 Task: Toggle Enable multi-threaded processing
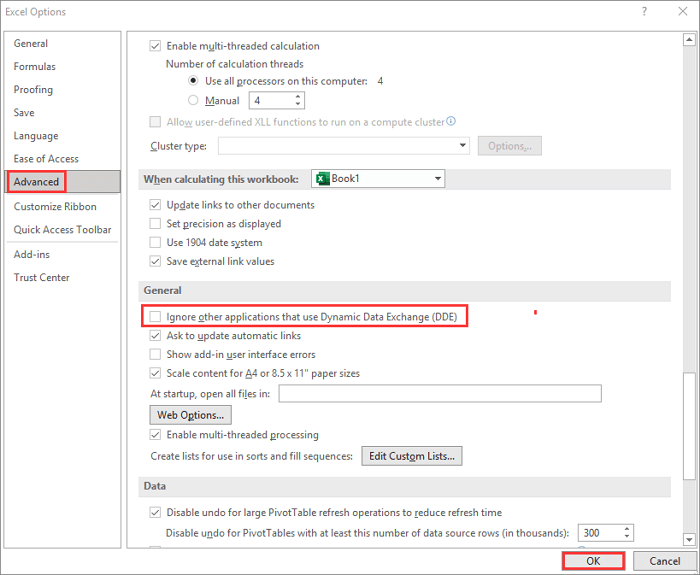click(x=155, y=434)
